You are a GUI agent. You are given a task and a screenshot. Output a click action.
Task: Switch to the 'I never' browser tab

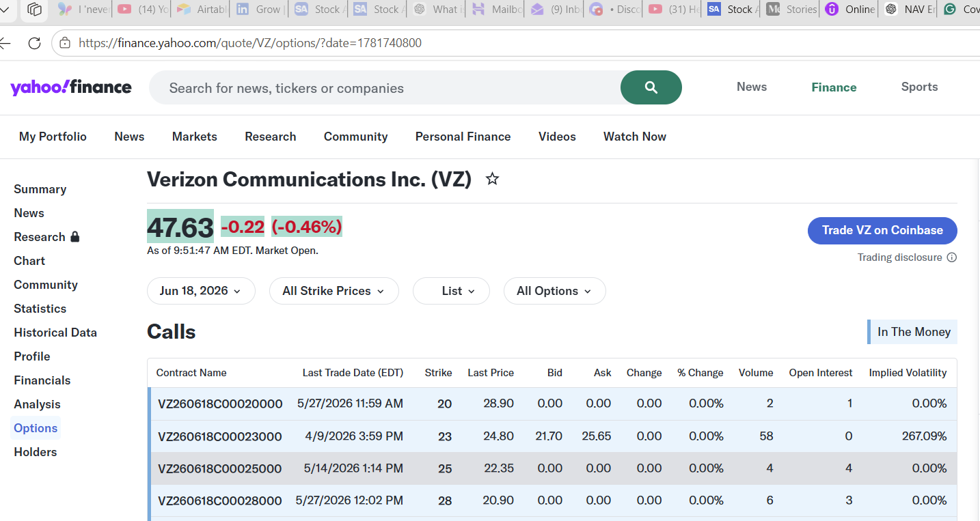(x=83, y=10)
